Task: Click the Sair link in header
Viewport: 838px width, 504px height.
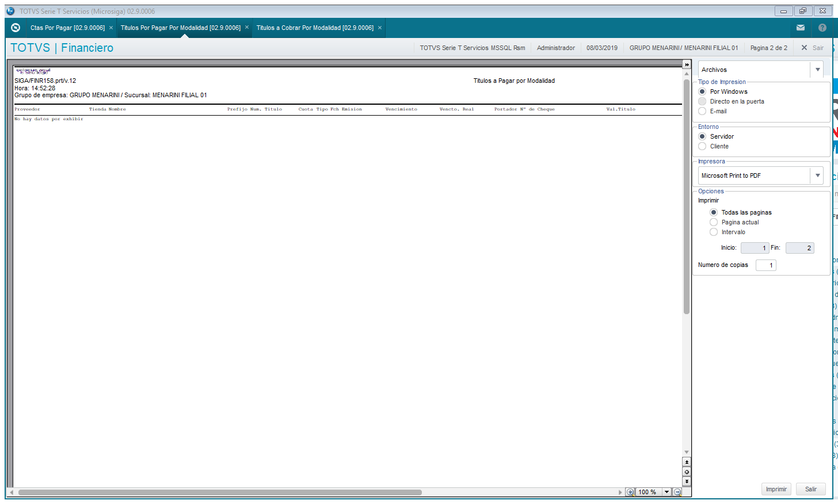Action: pos(818,48)
